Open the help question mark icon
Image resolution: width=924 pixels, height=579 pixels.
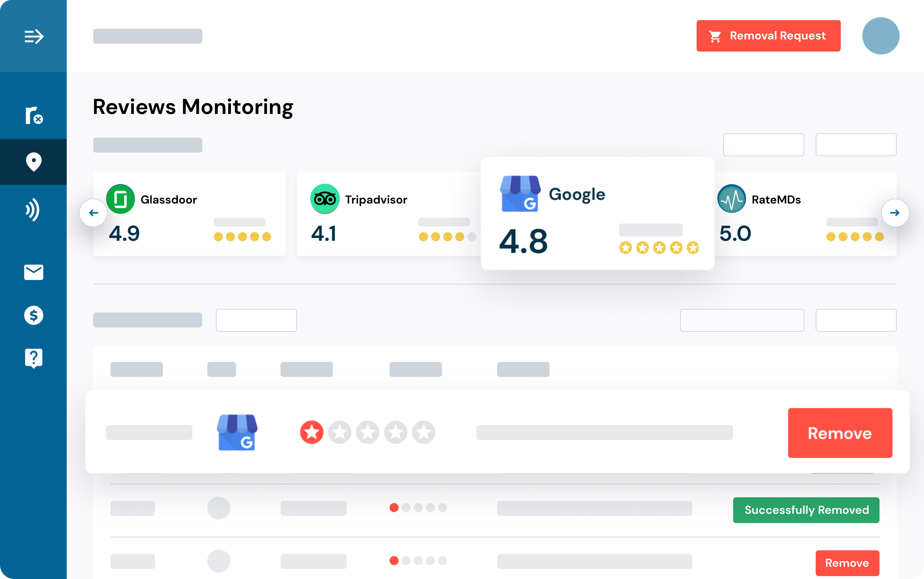click(33, 358)
